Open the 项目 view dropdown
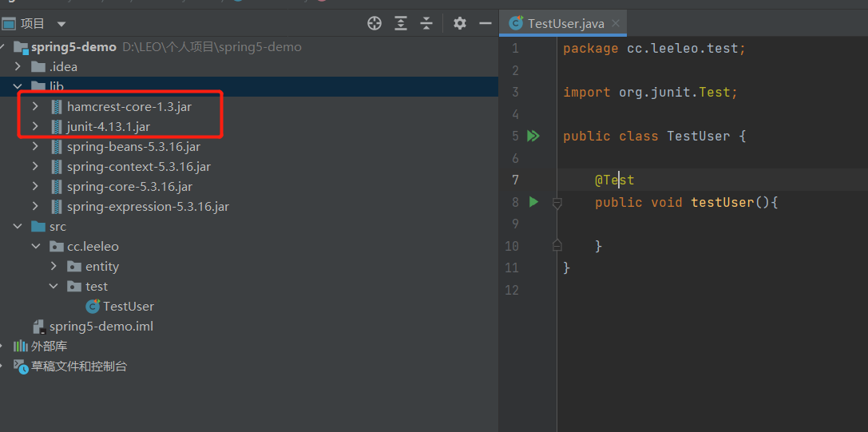The image size is (868, 432). pyautogui.click(x=61, y=24)
